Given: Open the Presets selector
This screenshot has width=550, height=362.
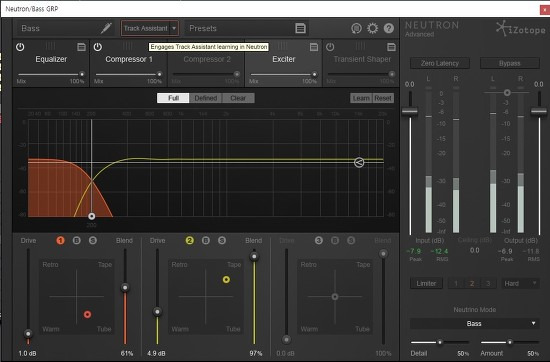Looking at the screenshot, I should point(246,28).
